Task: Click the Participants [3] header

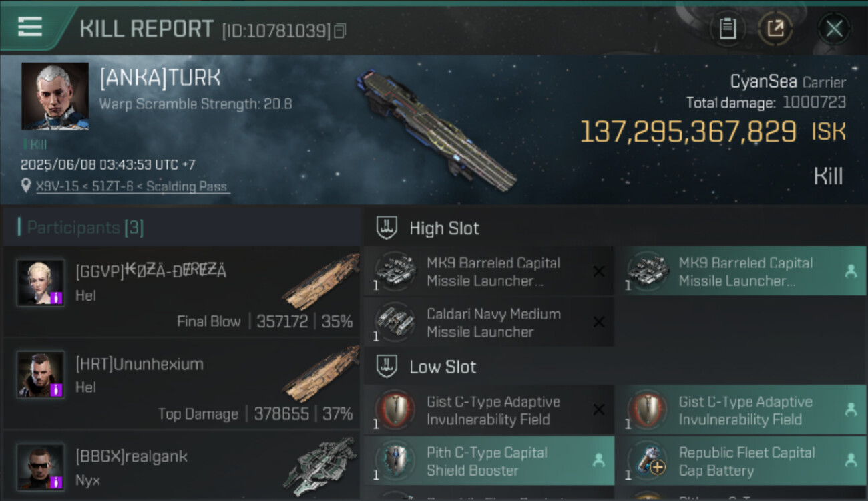Action: coord(85,228)
